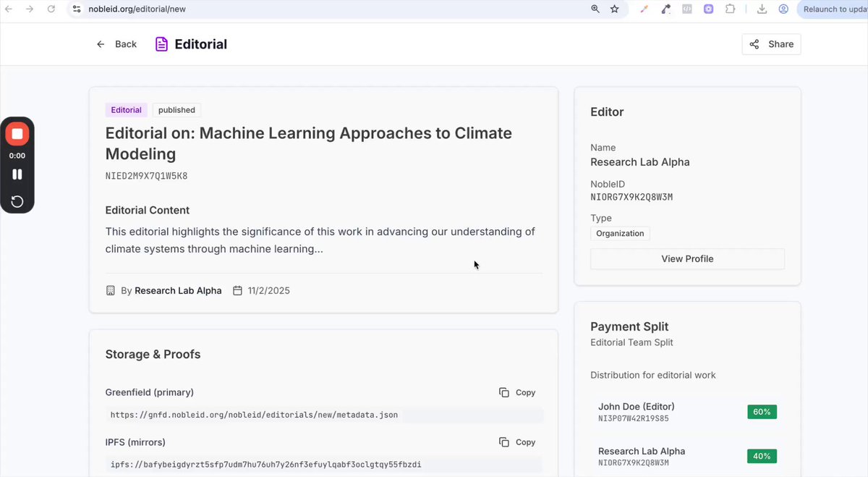Open browser zoom magnifier icon
The width and height of the screenshot is (868, 477).
click(595, 9)
